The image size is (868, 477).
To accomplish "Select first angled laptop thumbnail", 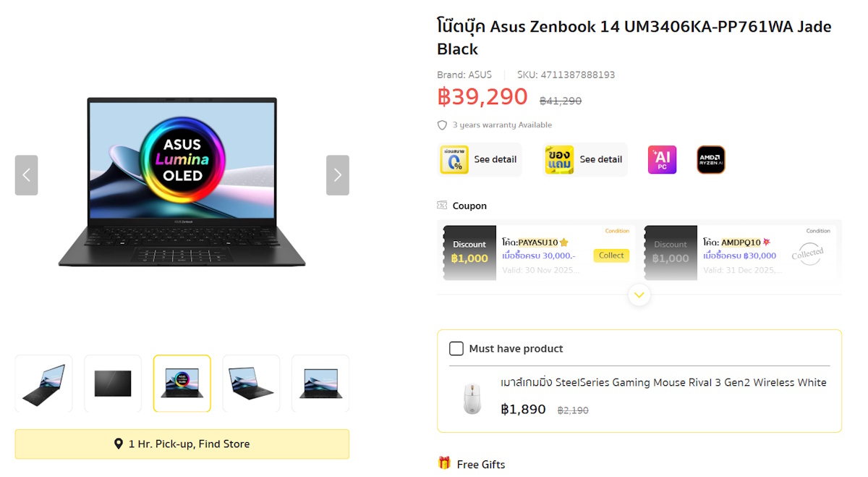I will [x=43, y=384].
